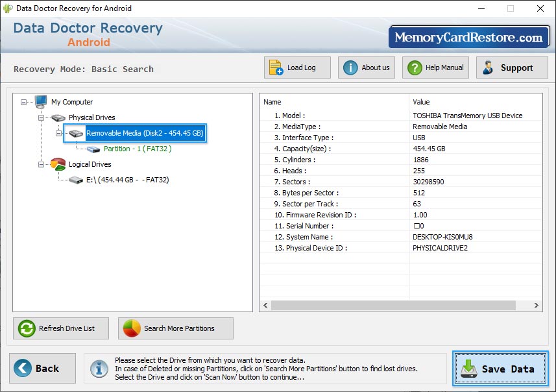
Task: Click the horizontal scrollbar left arrow
Action: (x=265, y=305)
